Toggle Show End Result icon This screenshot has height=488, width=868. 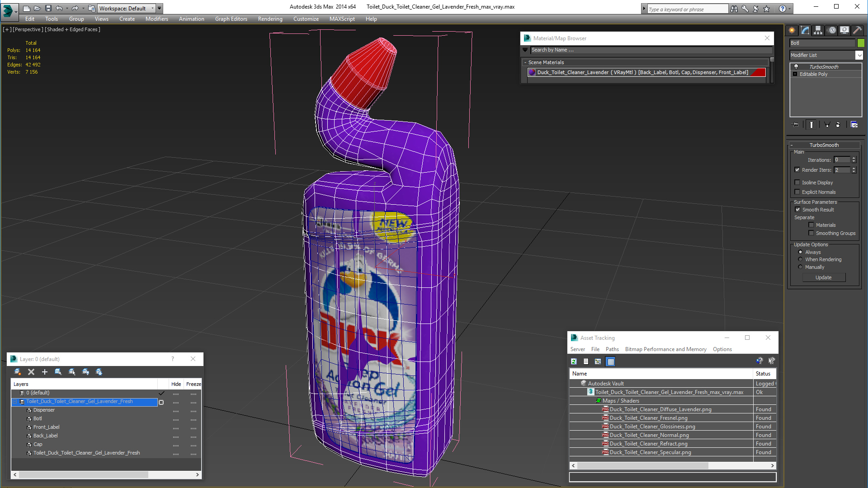[x=811, y=125]
